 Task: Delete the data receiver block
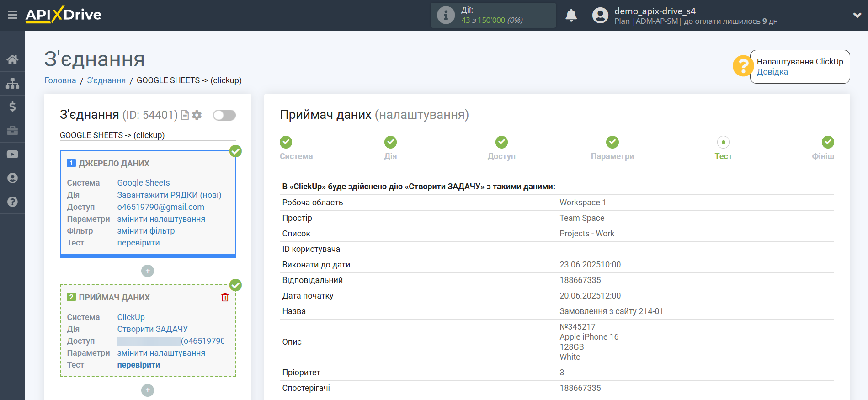(225, 298)
